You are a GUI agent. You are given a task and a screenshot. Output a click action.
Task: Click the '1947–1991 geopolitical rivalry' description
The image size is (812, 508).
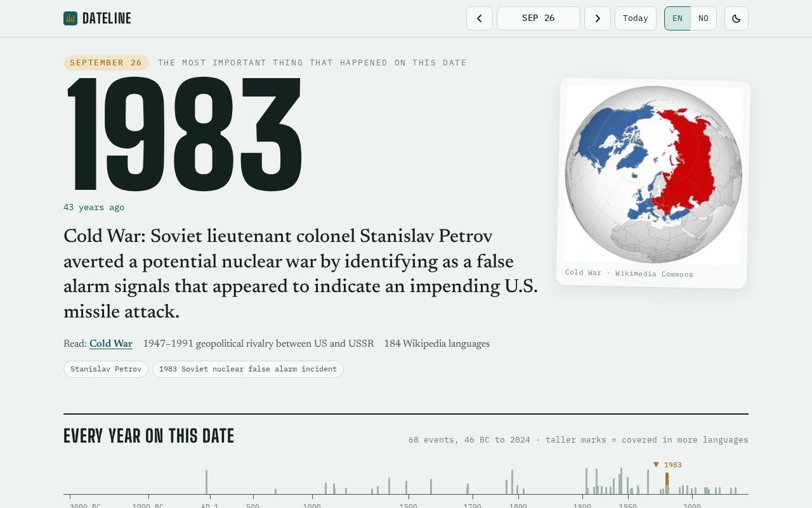(x=258, y=344)
